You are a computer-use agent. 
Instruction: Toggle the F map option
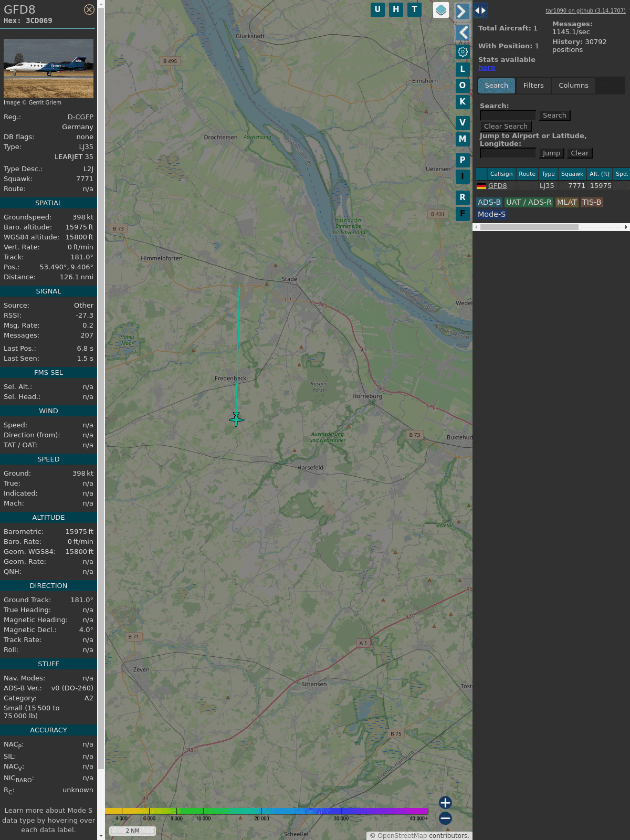click(463, 214)
